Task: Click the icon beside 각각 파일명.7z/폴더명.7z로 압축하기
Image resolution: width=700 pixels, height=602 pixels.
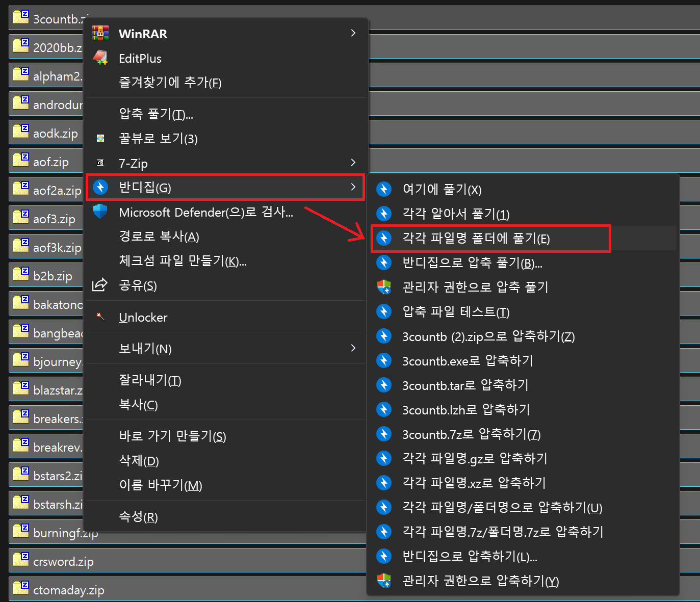Action: pos(384,532)
